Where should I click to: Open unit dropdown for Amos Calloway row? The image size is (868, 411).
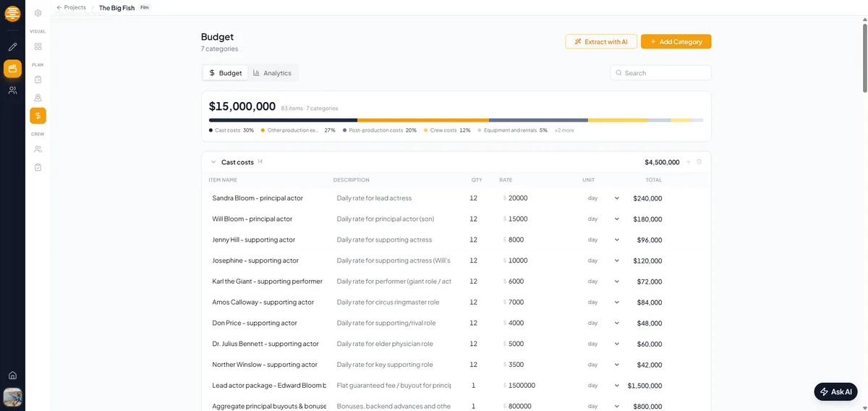coord(603,302)
